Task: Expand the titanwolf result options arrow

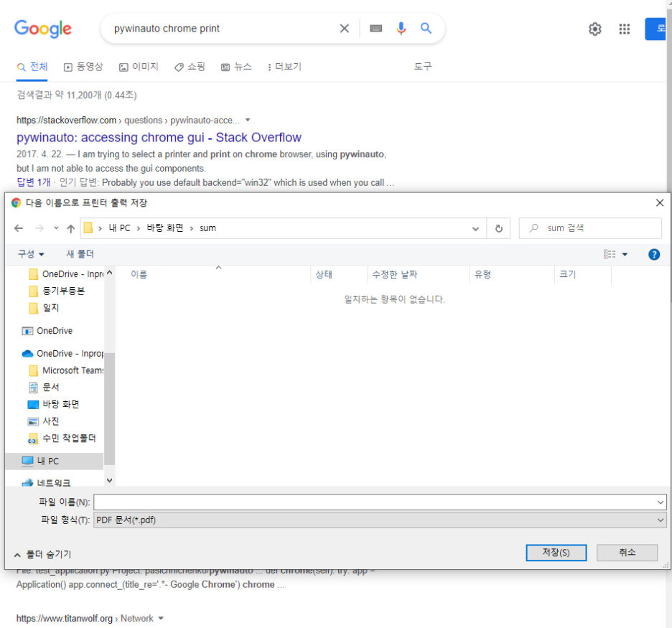Action: [161, 618]
